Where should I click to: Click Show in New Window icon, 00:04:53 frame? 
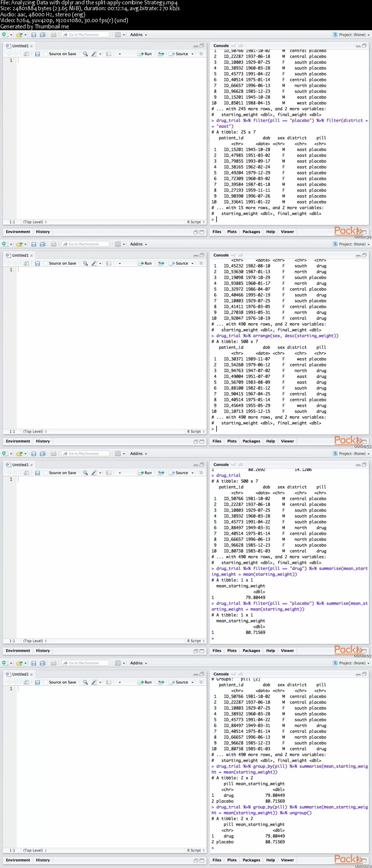[26, 263]
